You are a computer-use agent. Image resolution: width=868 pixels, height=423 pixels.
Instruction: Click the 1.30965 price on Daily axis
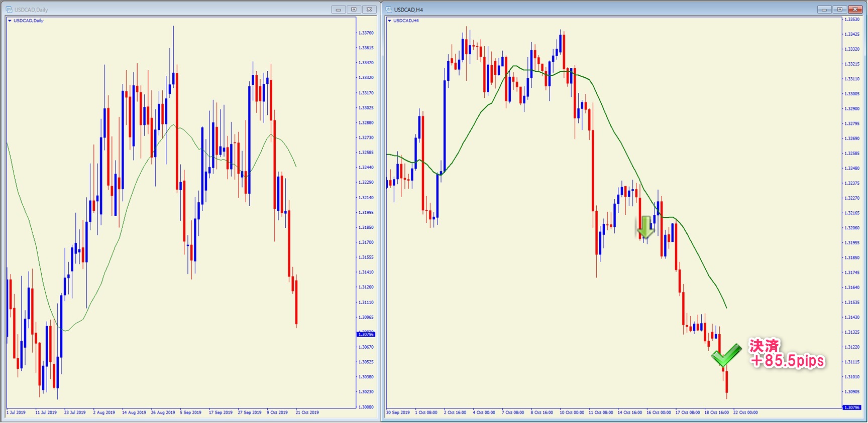tap(366, 317)
